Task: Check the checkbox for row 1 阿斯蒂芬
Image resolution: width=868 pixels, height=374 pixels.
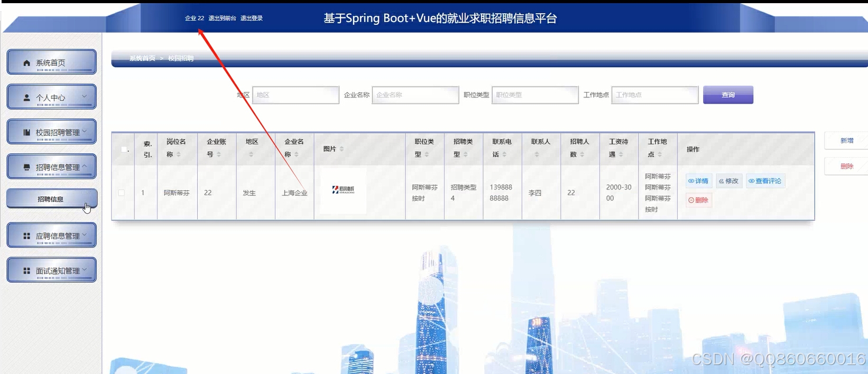Action: tap(122, 193)
